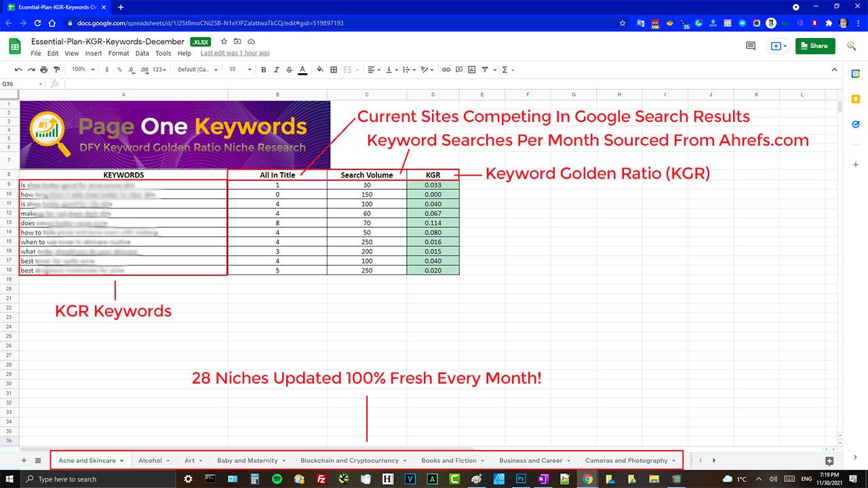Open Google Tasks in the side panel
This screenshot has width=868, height=488.
[x=855, y=125]
